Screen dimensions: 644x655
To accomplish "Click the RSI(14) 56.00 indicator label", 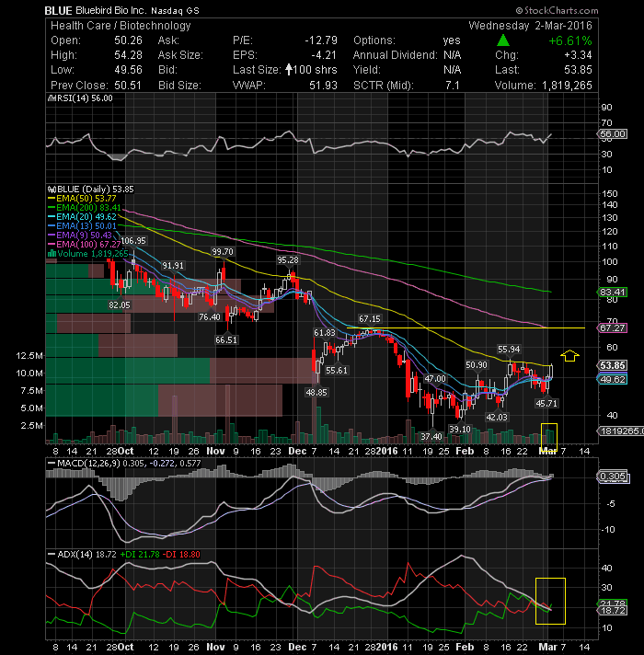I will [x=85, y=98].
